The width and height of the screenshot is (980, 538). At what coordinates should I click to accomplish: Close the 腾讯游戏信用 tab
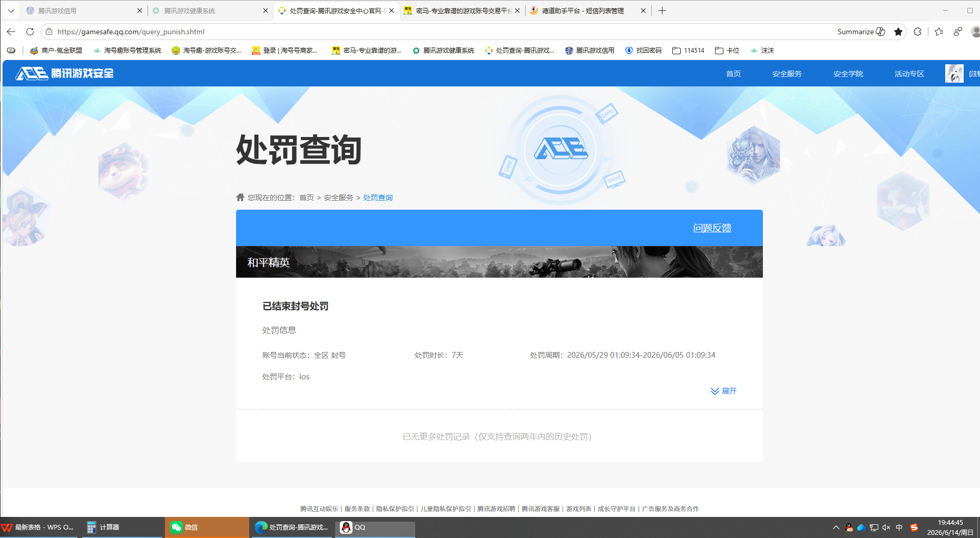coord(140,11)
